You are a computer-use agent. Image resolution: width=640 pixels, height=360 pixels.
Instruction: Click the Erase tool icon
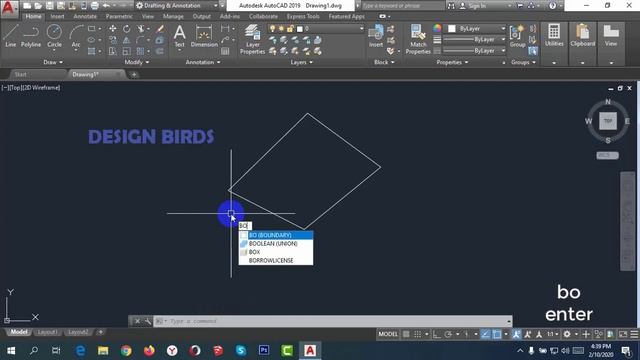pos(160,29)
